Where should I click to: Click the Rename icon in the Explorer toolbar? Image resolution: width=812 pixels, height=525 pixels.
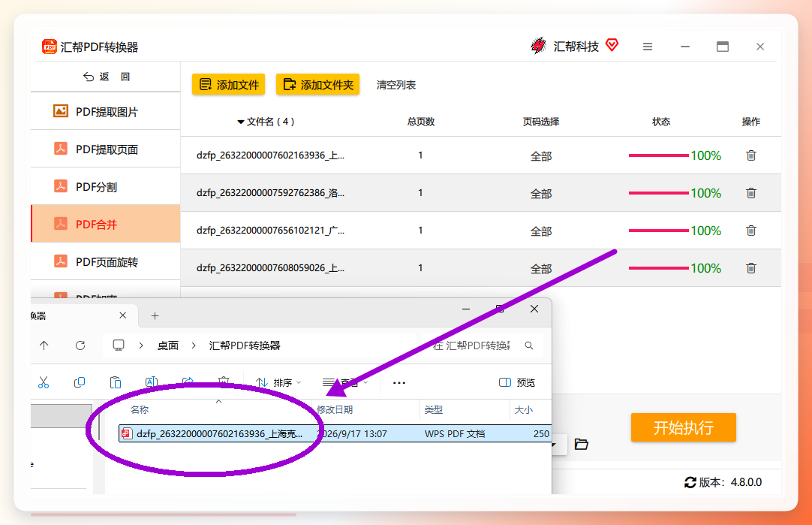151,382
